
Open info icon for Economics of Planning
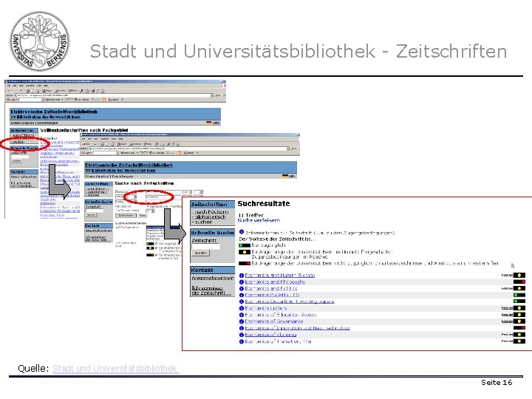click(x=242, y=335)
